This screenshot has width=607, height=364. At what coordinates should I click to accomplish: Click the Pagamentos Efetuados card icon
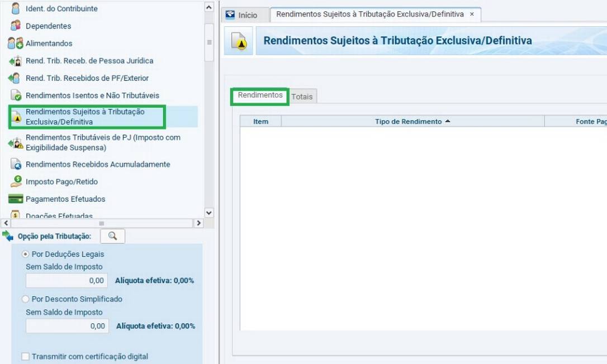[15, 199]
